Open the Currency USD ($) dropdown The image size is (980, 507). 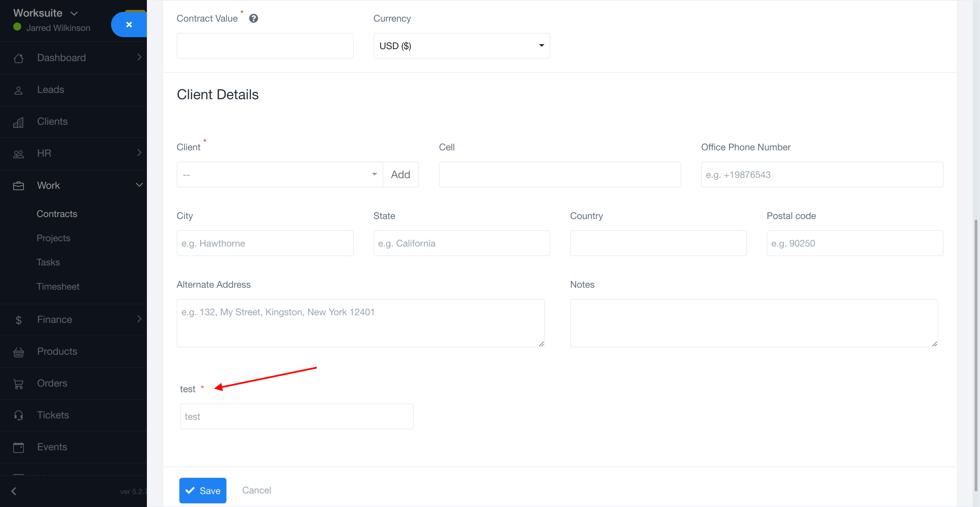[461, 46]
